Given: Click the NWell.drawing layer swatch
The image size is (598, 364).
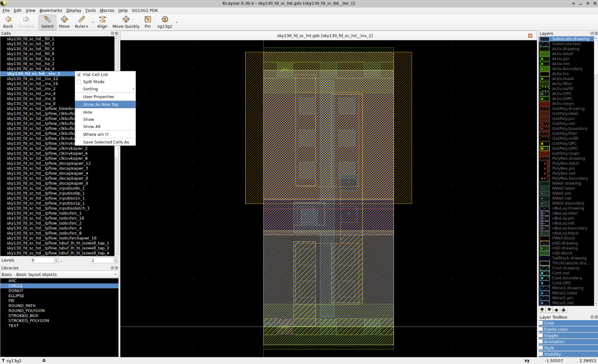Looking at the screenshot, I should [x=545, y=183].
